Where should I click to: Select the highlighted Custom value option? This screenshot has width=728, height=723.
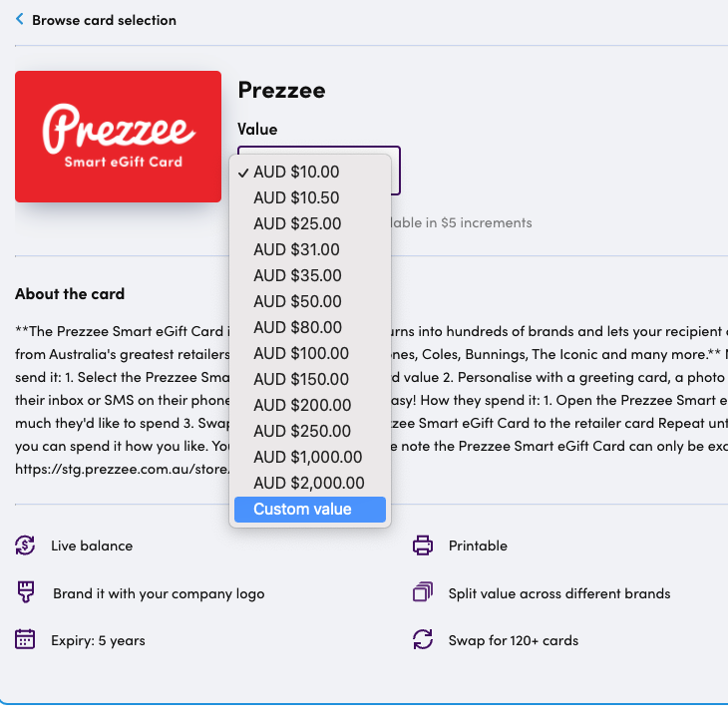pyautogui.click(x=310, y=510)
